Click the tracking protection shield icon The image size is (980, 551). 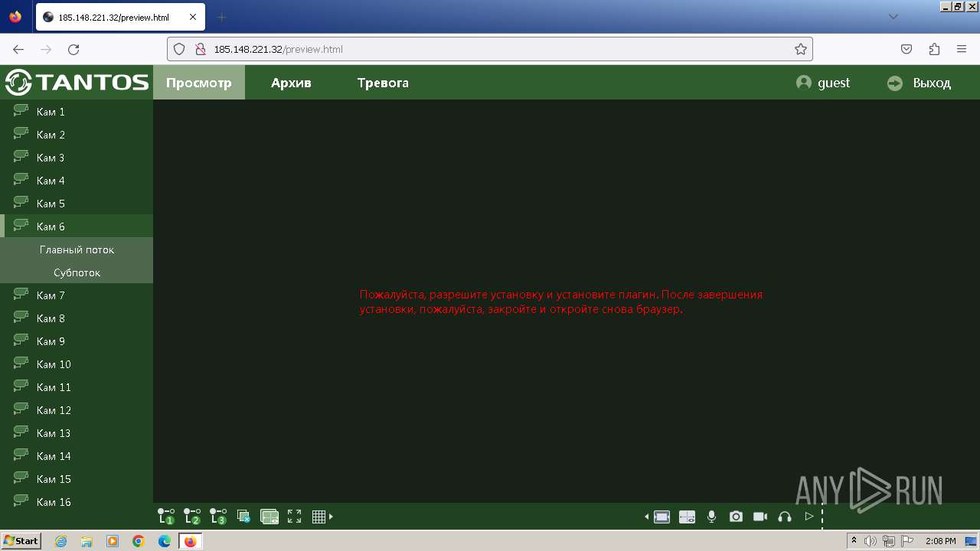pos(179,49)
